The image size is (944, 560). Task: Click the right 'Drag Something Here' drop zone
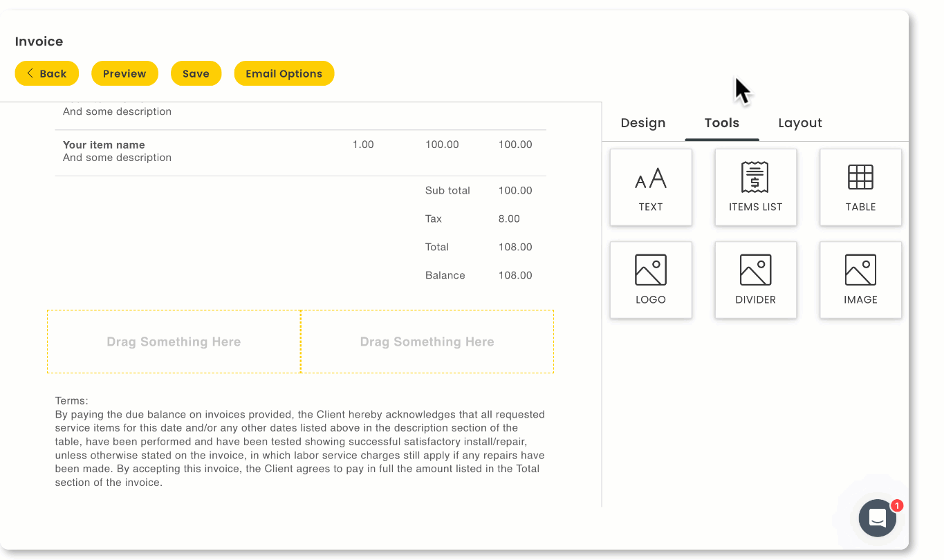[x=427, y=342]
